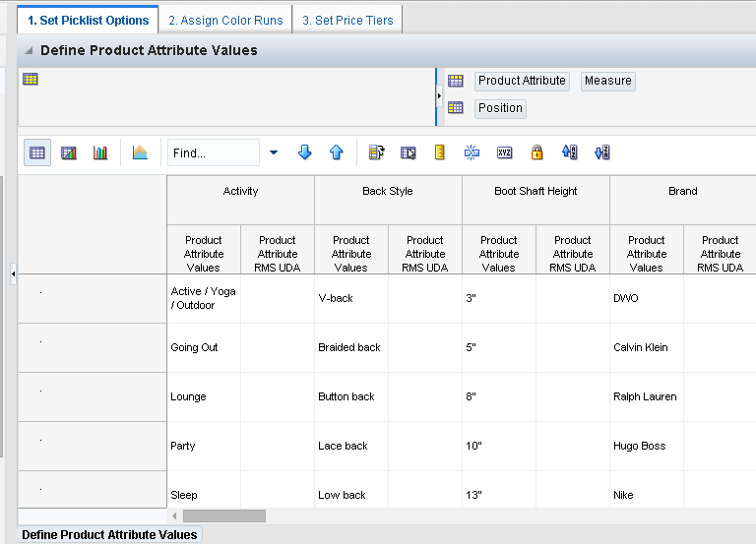The image size is (756, 544).
Task: Find previous with blue up arrow
Action: tap(336, 152)
